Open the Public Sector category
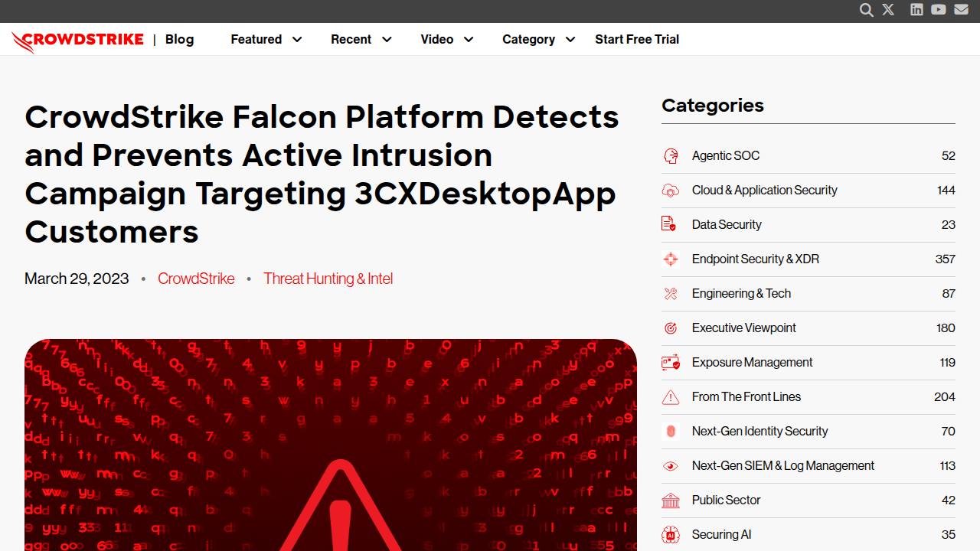The width and height of the screenshot is (980, 551). (x=727, y=500)
